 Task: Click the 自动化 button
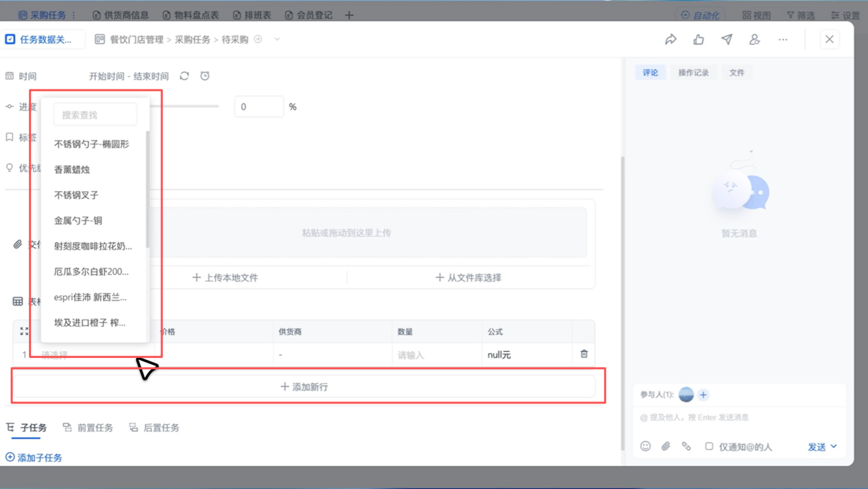tap(700, 14)
